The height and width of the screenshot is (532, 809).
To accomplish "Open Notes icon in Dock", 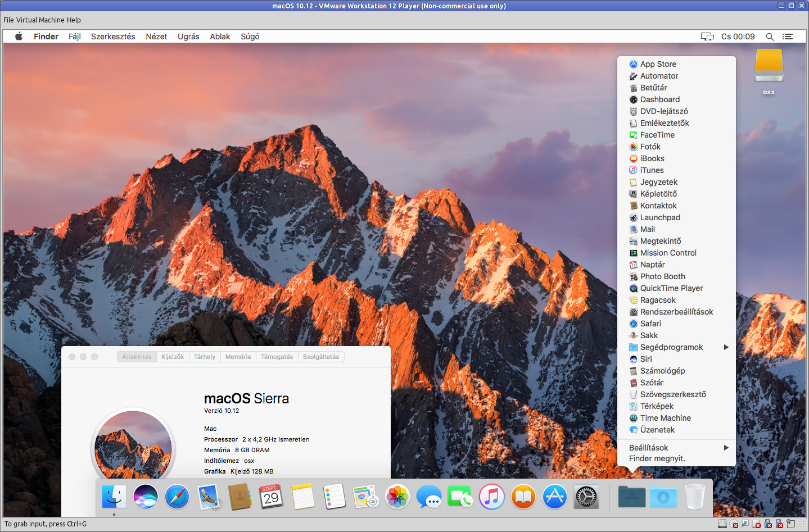I will pos(303,497).
